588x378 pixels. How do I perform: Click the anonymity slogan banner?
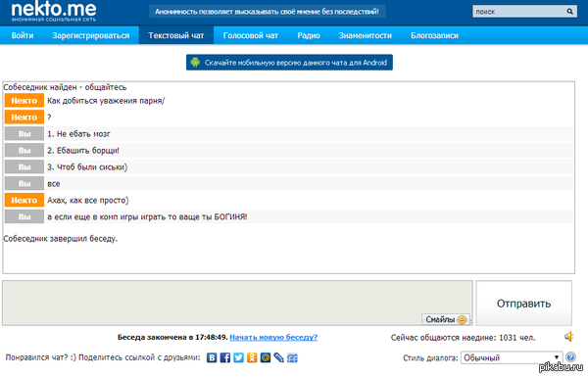point(267,12)
